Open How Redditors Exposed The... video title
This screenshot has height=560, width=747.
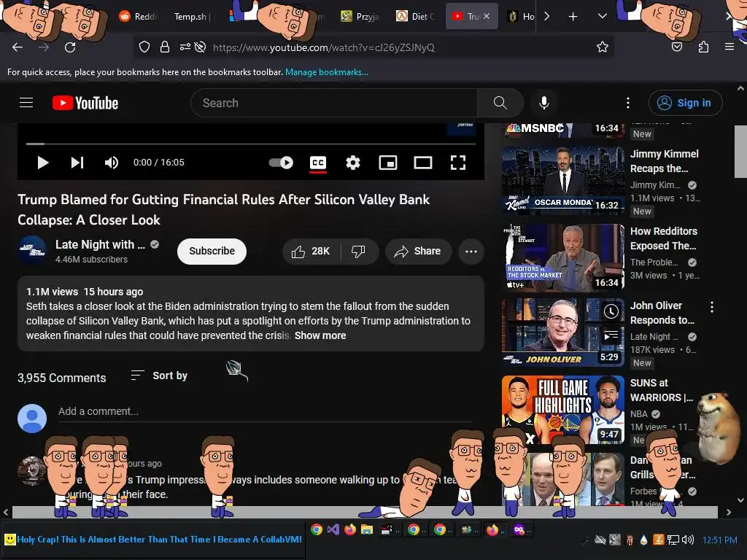click(664, 238)
